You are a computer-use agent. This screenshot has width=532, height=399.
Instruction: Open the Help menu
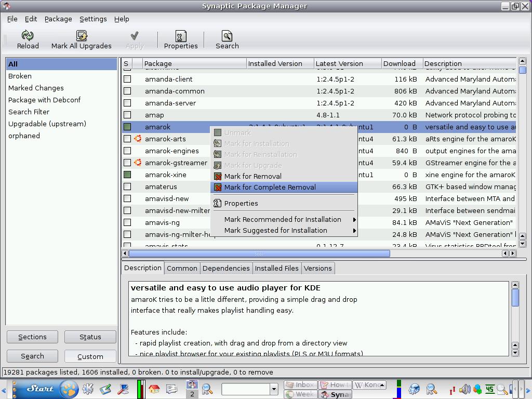point(122,19)
